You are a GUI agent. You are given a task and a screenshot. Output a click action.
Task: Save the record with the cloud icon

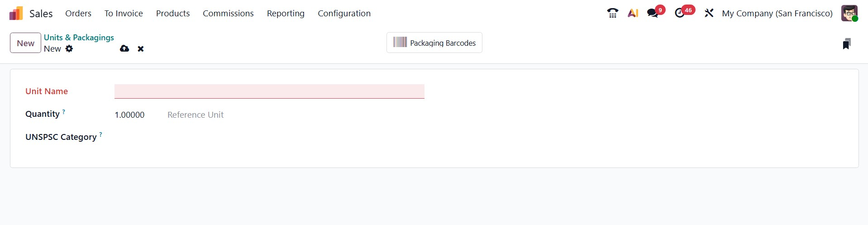(x=124, y=48)
